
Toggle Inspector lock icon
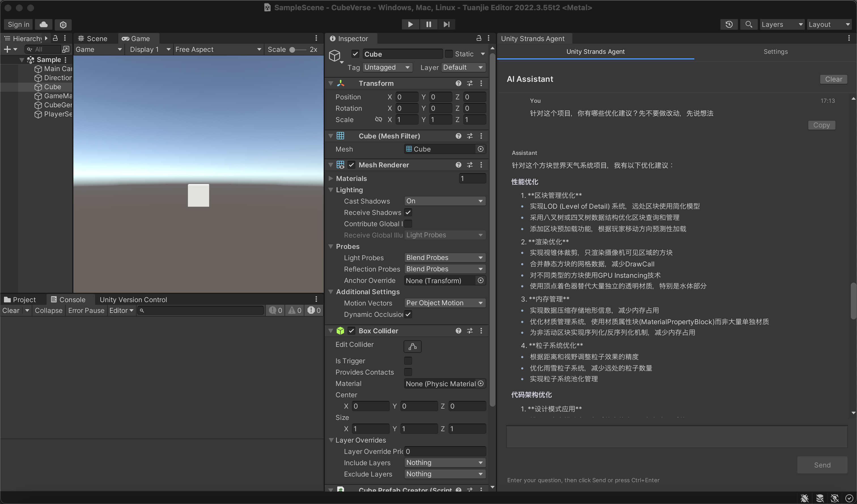[x=478, y=38]
